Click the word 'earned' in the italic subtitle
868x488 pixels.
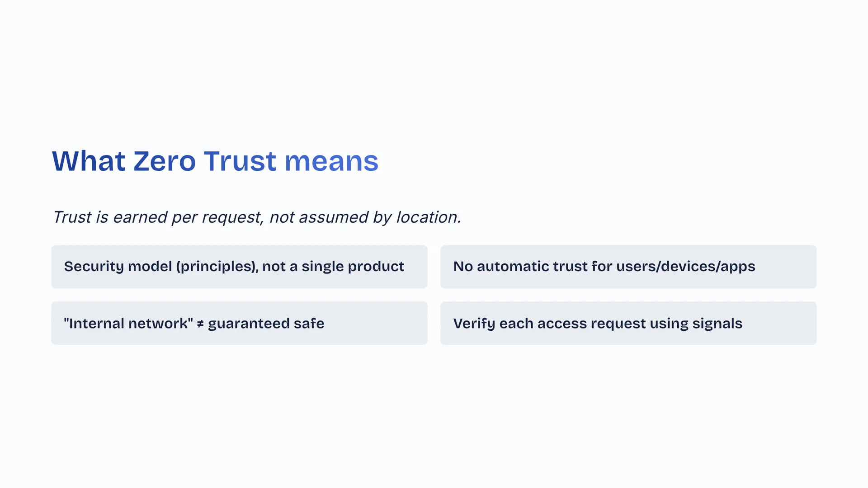(x=140, y=217)
